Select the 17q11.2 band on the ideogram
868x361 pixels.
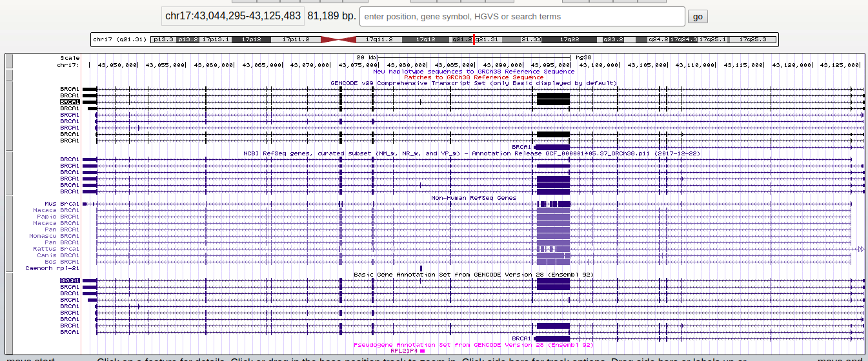click(379, 39)
